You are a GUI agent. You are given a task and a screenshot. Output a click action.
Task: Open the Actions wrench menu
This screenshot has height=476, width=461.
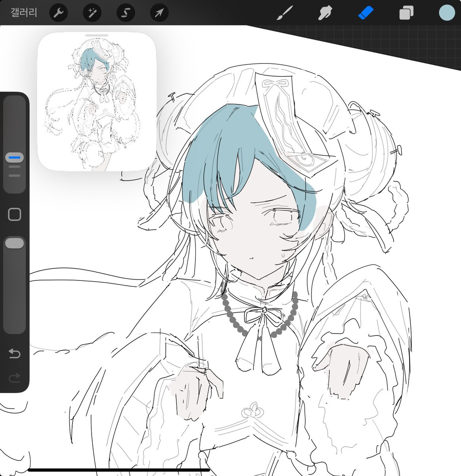[x=58, y=13]
